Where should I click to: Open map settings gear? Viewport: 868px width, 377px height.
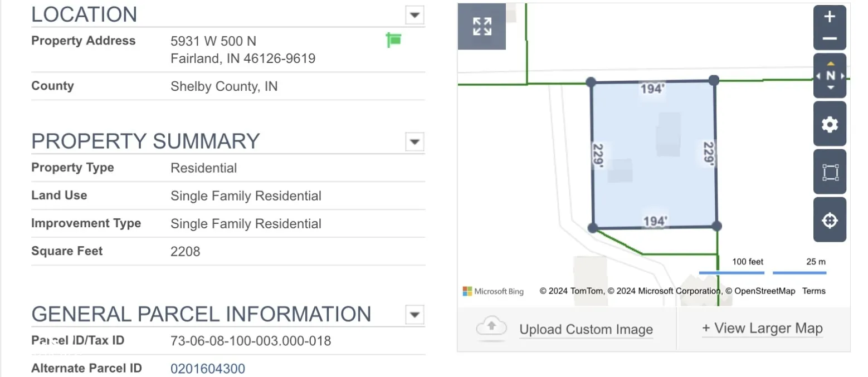830,124
